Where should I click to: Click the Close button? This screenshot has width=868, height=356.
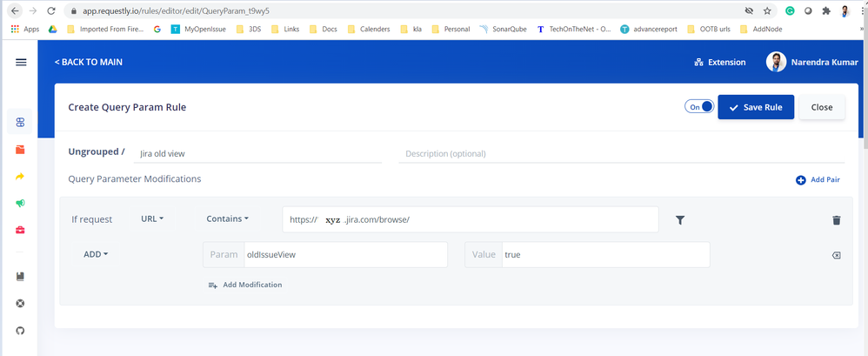(822, 107)
